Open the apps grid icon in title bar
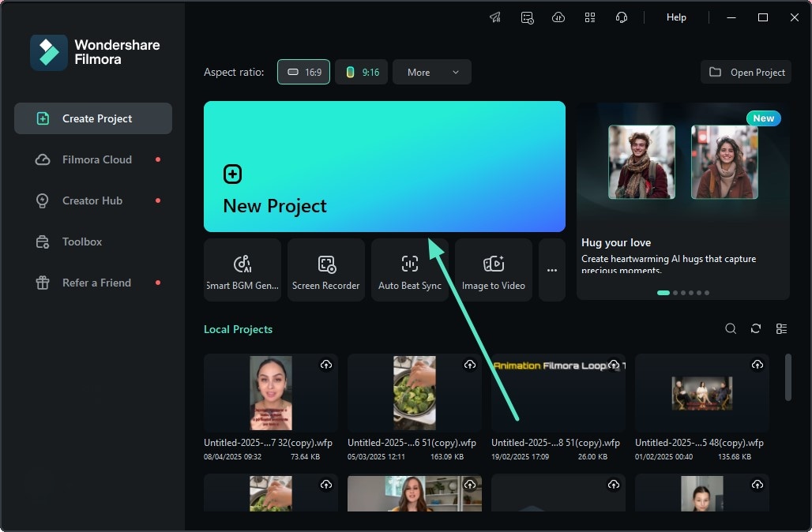This screenshot has width=812, height=532. (590, 17)
